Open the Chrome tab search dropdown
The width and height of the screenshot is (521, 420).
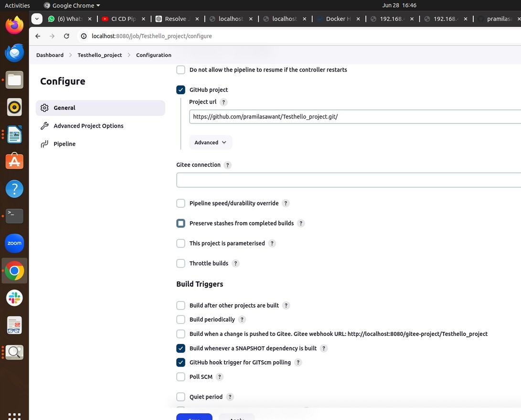[x=37, y=19]
